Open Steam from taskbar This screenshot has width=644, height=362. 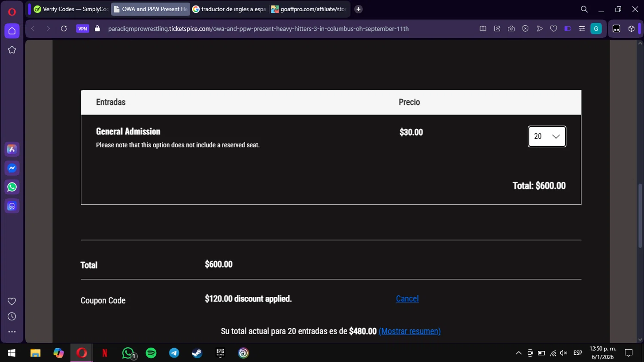click(x=197, y=353)
